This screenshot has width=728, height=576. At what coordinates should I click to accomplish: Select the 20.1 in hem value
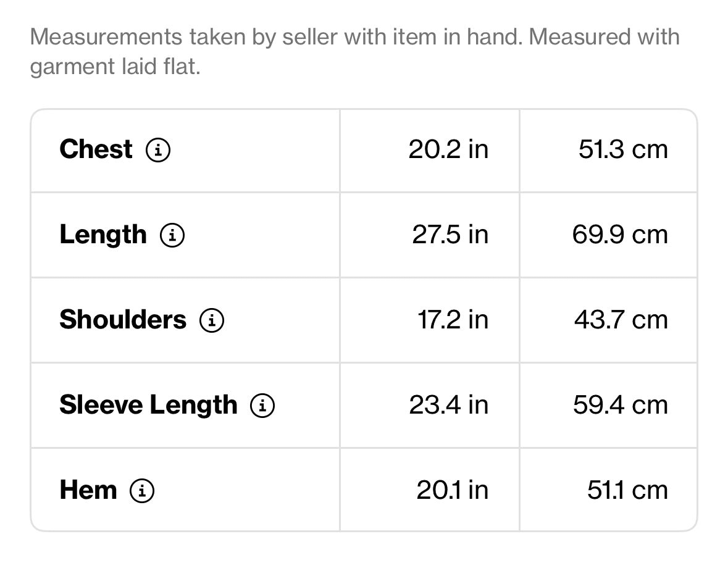click(453, 490)
